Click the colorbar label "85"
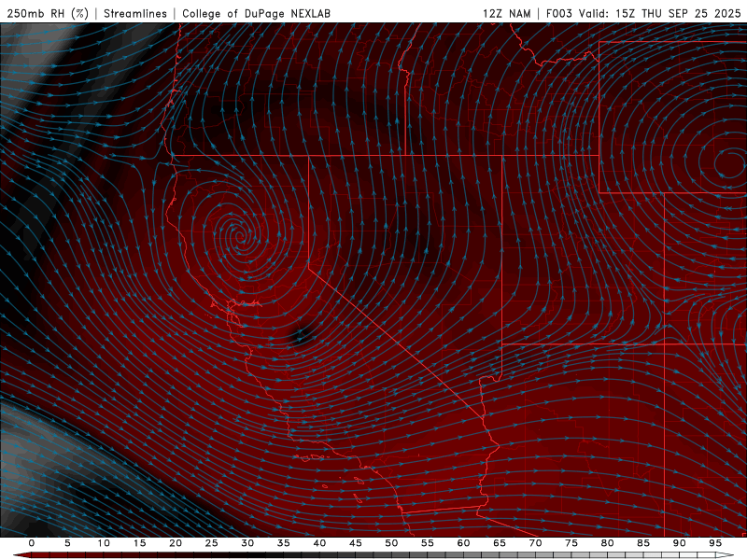The image size is (747, 560). 643,543
